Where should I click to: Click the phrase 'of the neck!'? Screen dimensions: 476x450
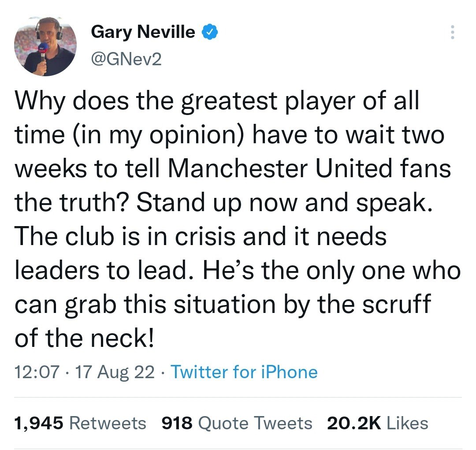click(84, 337)
